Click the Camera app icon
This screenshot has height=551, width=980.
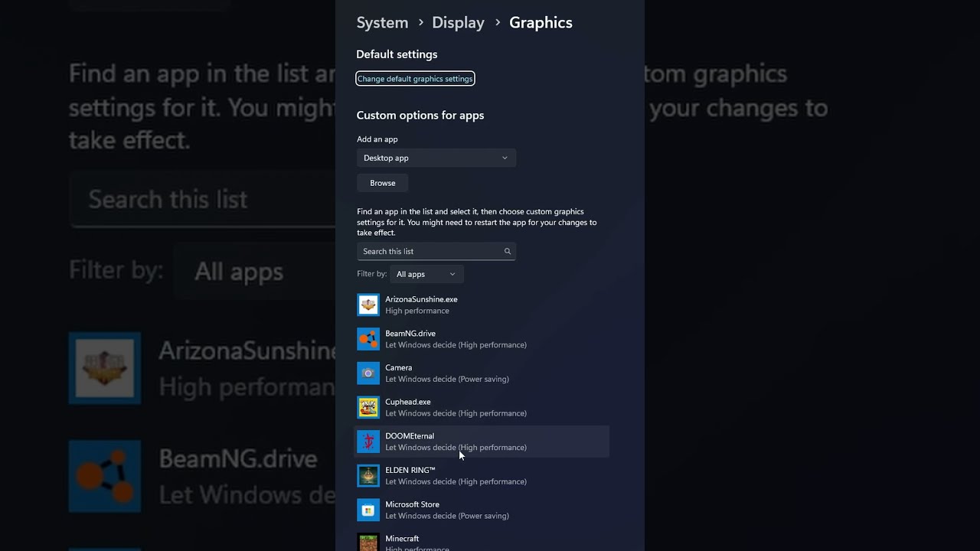[368, 373]
